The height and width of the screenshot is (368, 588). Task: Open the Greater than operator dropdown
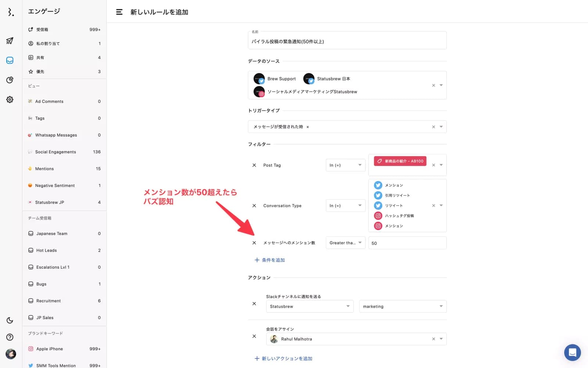[x=345, y=243]
